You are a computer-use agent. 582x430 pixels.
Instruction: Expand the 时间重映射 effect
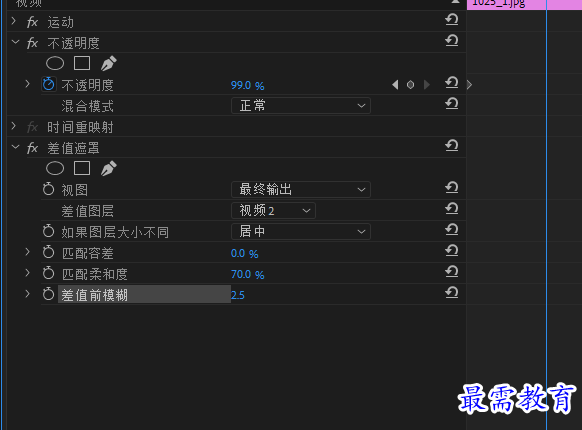(x=14, y=126)
